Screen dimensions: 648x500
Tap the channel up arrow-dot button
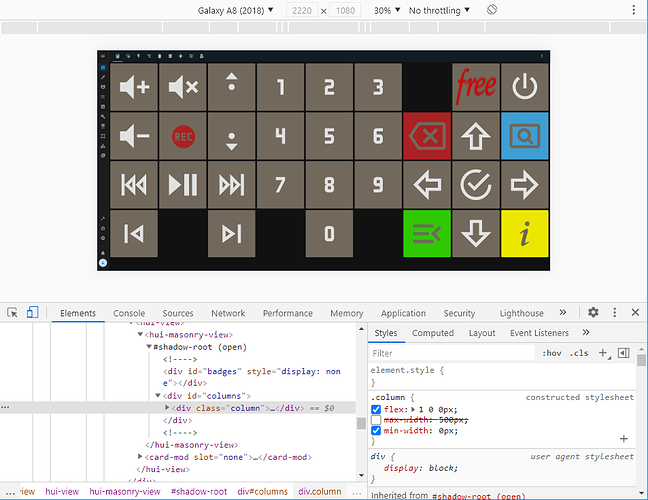(231, 87)
